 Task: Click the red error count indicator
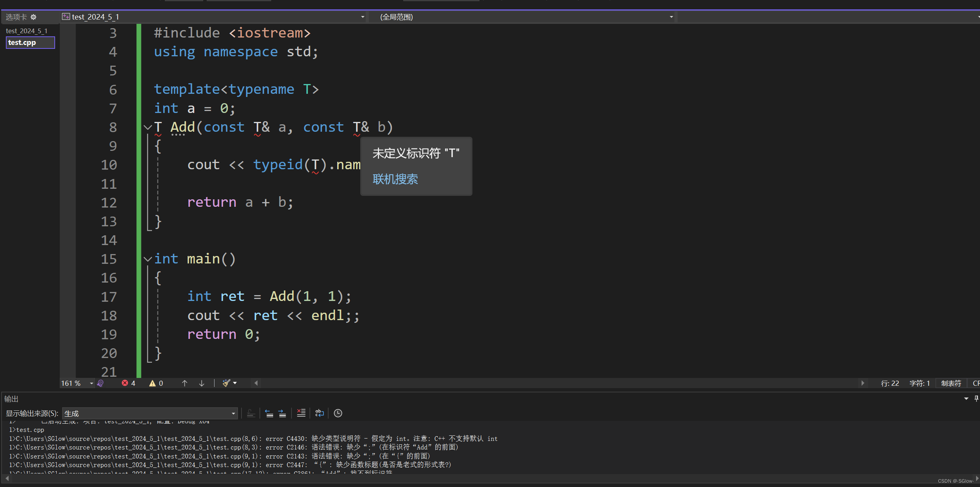tap(128, 383)
